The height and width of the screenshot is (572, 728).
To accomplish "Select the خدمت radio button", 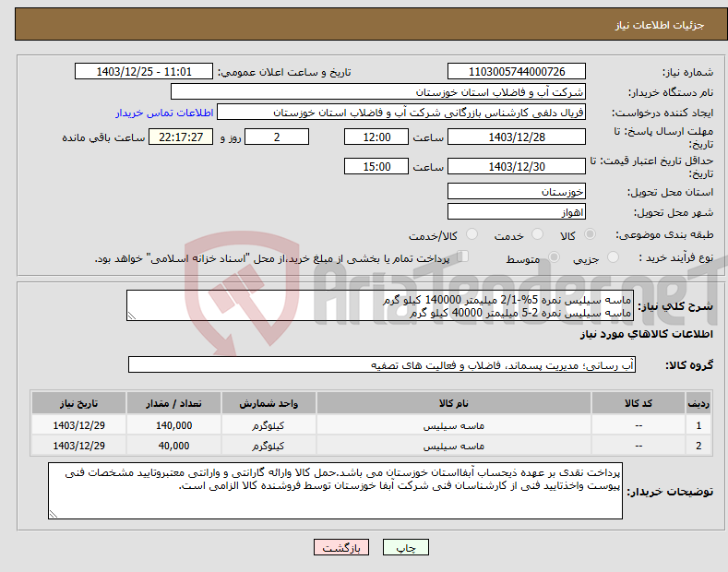I will click(537, 234).
